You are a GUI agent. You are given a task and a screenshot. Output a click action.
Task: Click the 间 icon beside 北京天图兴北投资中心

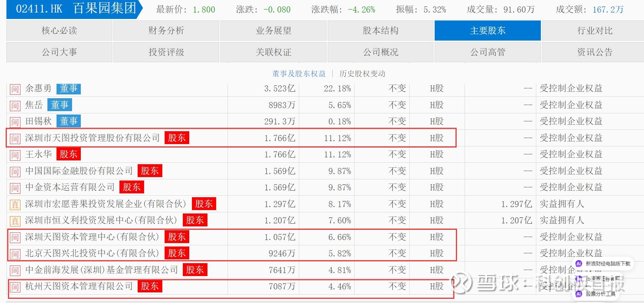click(15, 254)
